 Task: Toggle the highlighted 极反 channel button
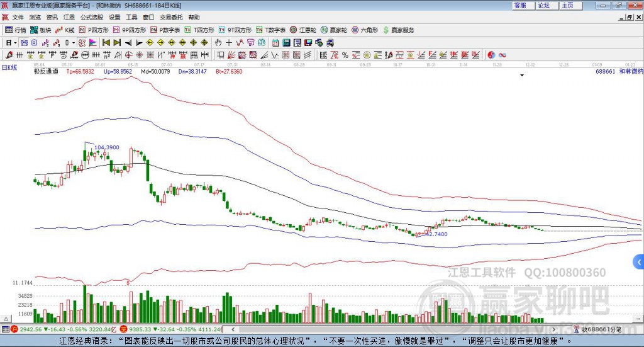pos(82,43)
